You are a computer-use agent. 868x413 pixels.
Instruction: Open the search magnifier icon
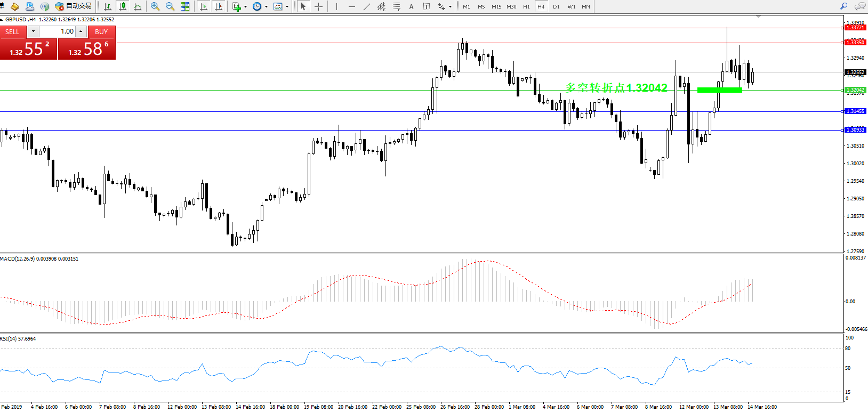(x=843, y=6)
